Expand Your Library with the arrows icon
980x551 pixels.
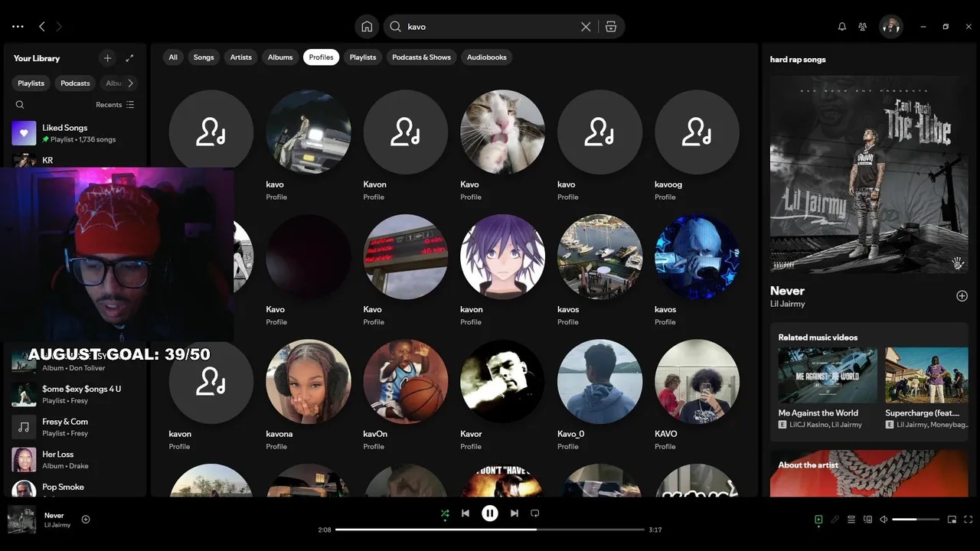130,58
